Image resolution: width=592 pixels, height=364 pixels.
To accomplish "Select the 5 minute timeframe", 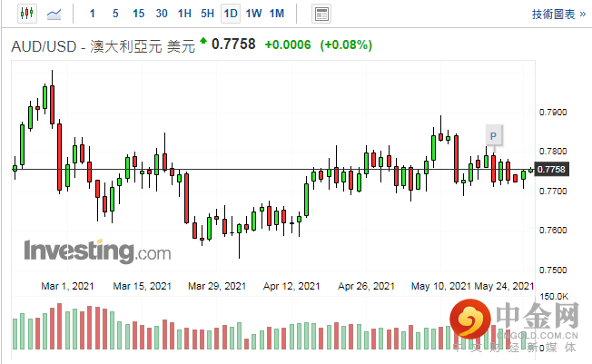I will point(115,14).
